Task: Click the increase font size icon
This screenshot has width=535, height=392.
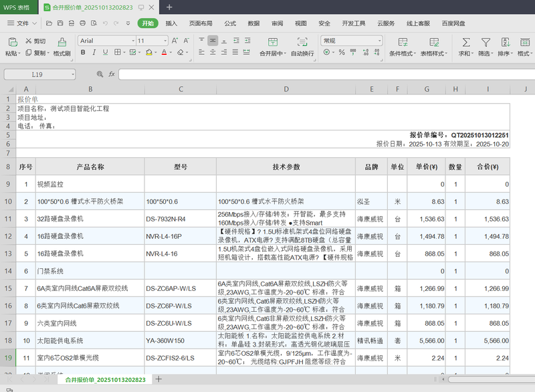Action: [175, 41]
